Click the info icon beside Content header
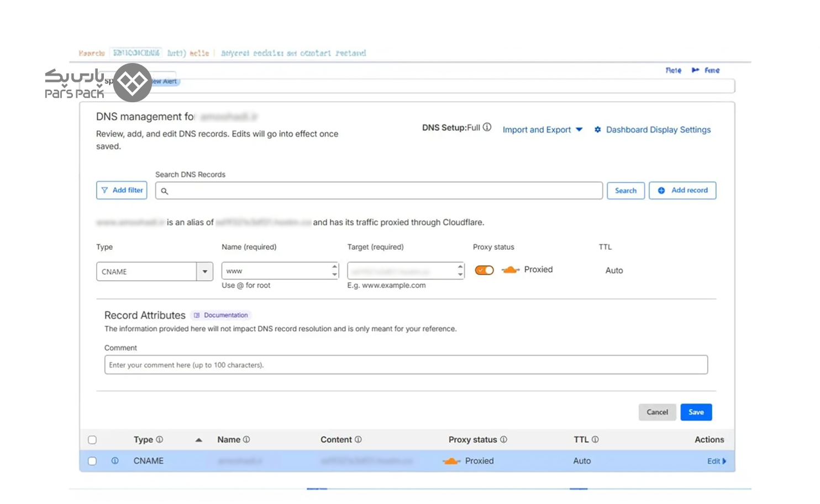The width and height of the screenshot is (820, 504). [358, 439]
